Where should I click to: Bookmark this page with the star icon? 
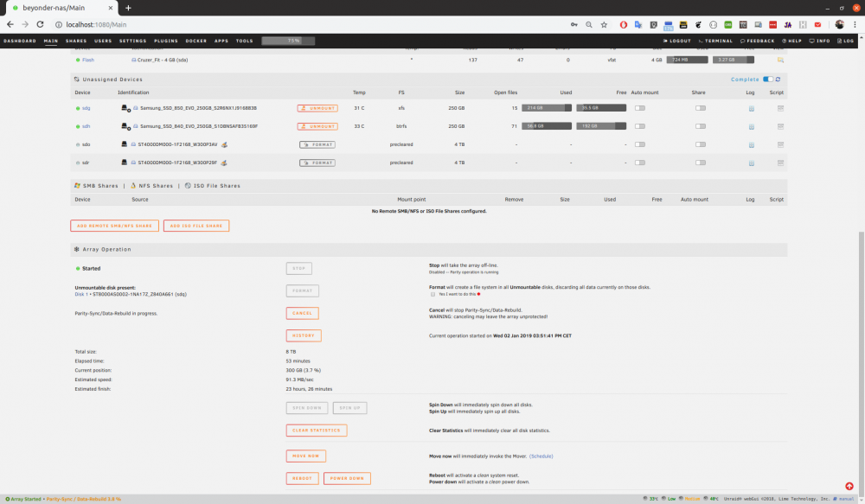[604, 25]
